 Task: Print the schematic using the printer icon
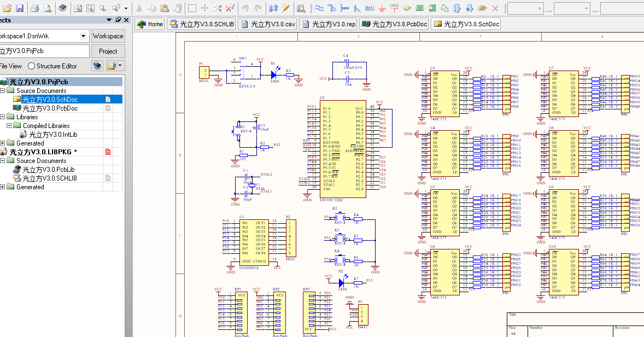(35, 8)
